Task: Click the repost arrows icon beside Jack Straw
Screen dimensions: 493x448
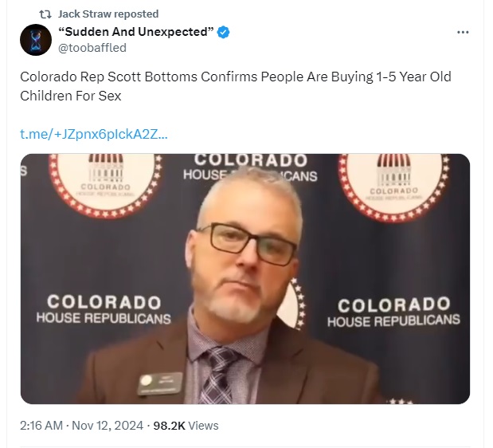Action: [x=45, y=14]
